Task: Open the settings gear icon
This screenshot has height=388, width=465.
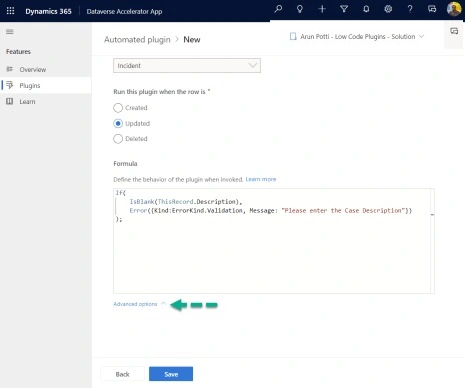Action: 388,9
